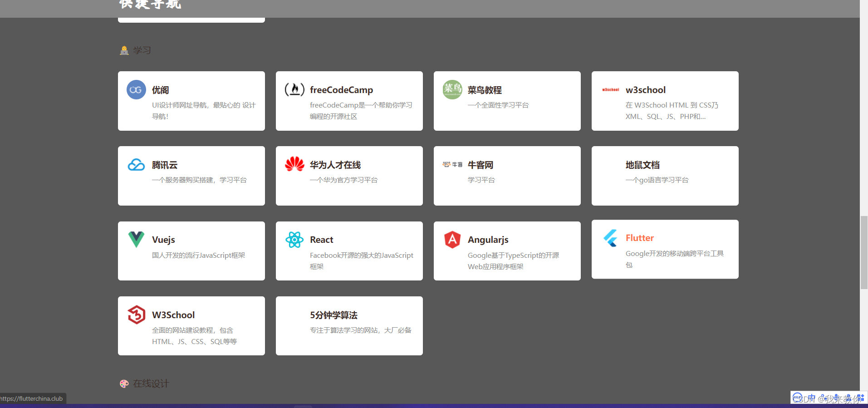Click the 在线设计 section heading
Viewport: 868px width, 408px height.
(x=151, y=384)
